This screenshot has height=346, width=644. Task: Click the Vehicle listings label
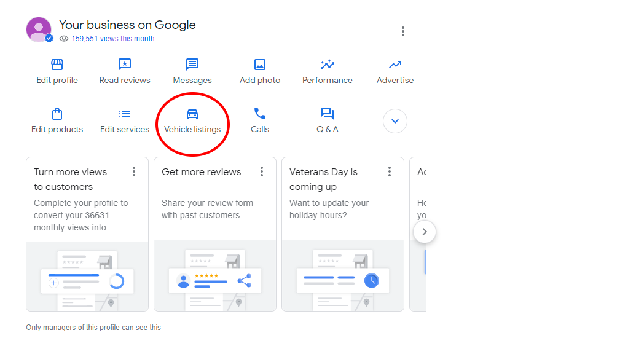click(192, 130)
